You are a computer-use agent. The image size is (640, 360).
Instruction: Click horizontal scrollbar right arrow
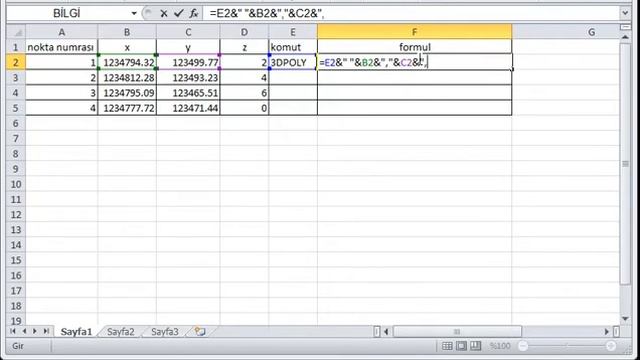coord(607,331)
